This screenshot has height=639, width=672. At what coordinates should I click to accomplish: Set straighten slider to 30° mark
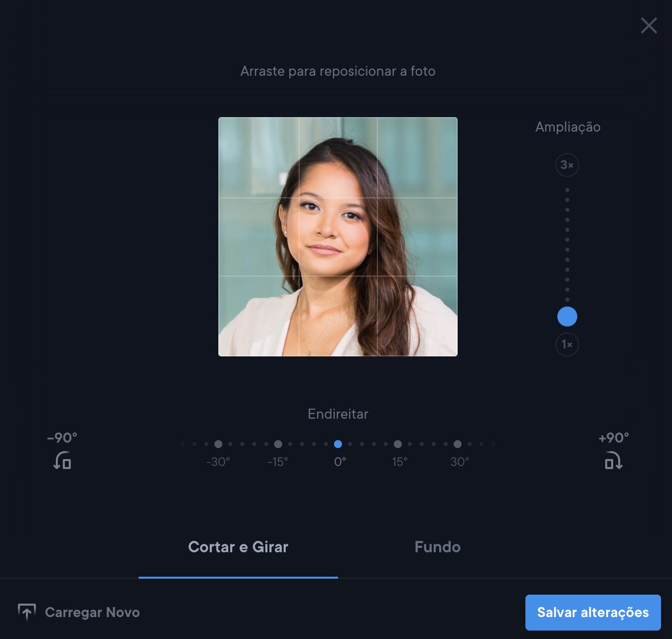(x=458, y=444)
